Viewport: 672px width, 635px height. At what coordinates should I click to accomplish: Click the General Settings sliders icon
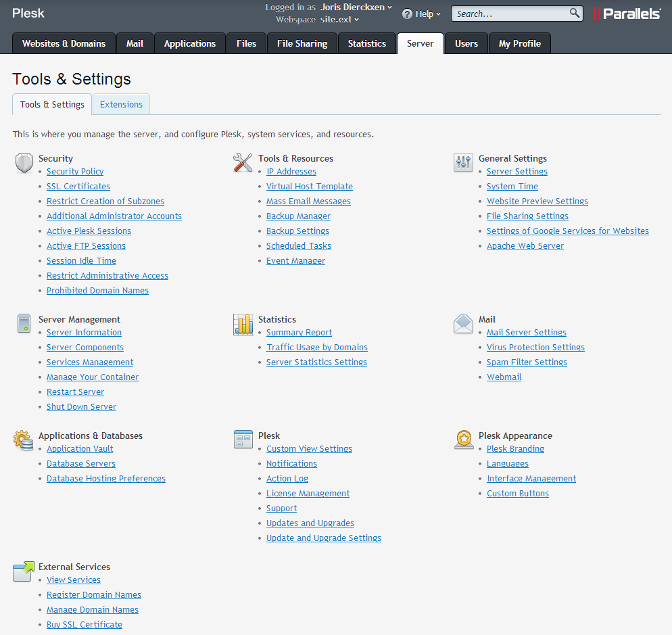pos(463,162)
